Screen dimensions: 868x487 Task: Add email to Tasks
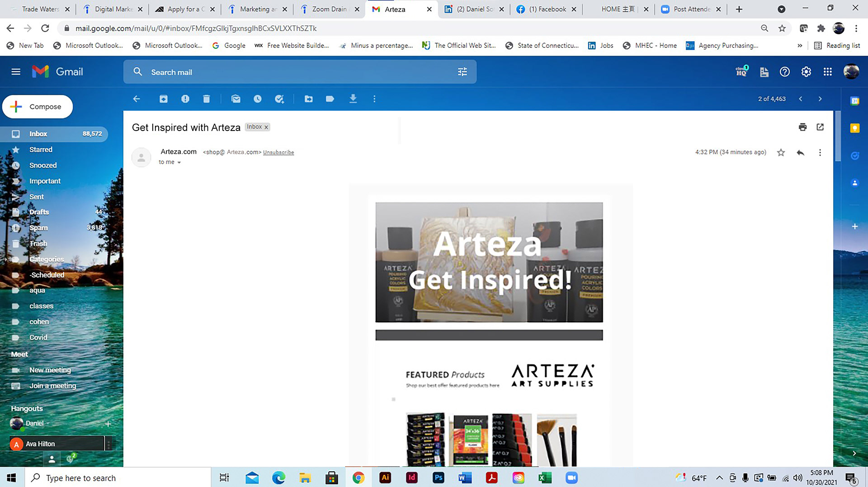pos(279,98)
